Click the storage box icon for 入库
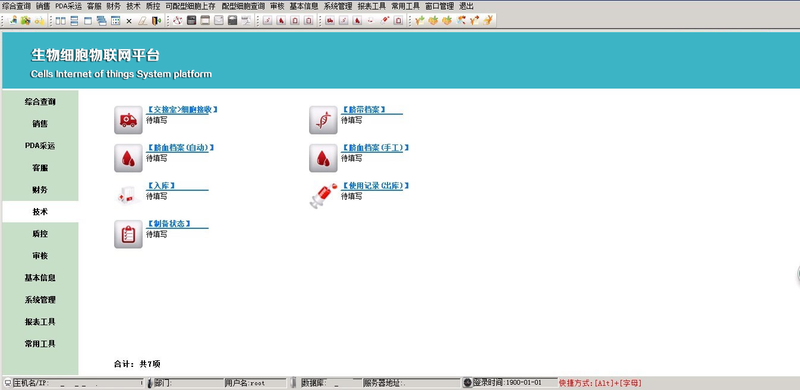The width and height of the screenshot is (800, 390). click(127, 196)
